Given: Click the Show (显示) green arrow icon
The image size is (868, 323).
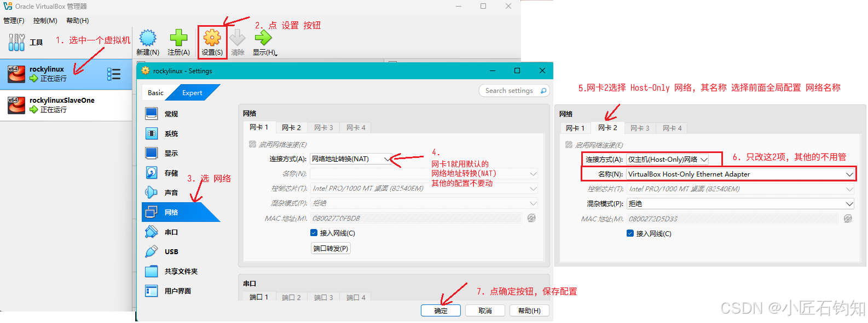Looking at the screenshot, I should point(263,38).
